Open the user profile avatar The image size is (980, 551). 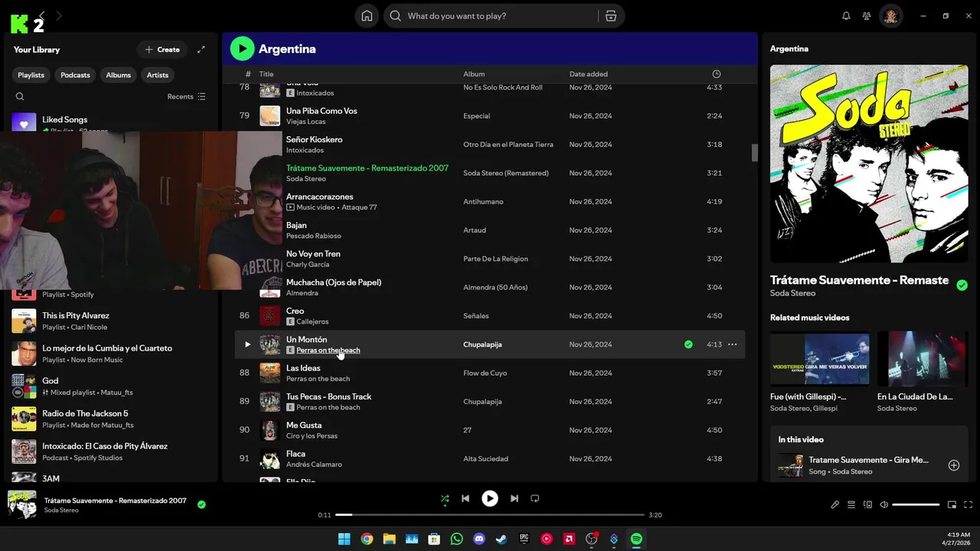[890, 16]
